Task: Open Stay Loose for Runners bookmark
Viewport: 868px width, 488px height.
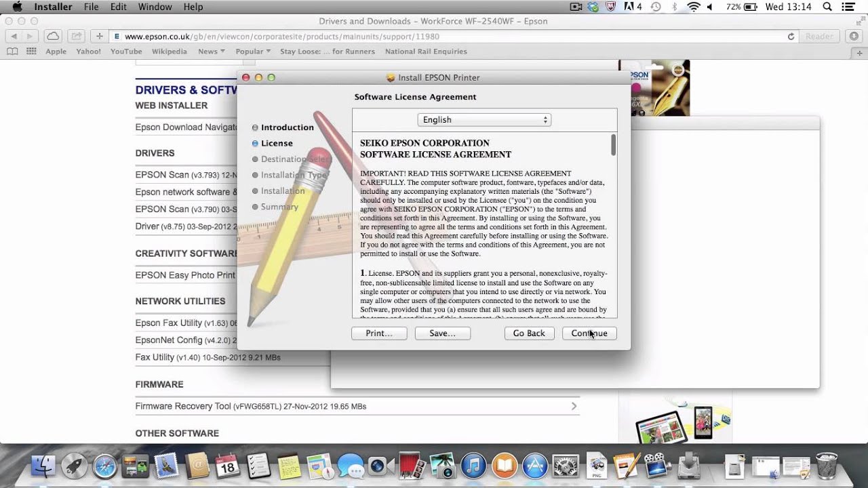Action: [328, 52]
